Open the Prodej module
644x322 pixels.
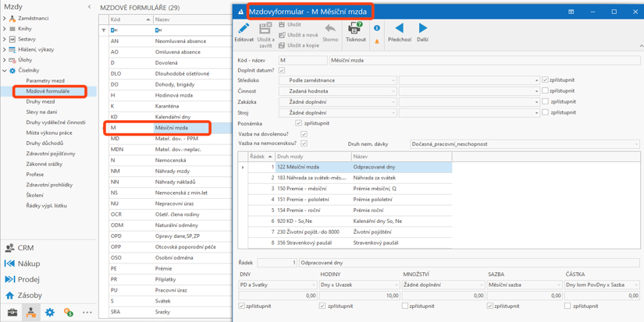coord(22,279)
